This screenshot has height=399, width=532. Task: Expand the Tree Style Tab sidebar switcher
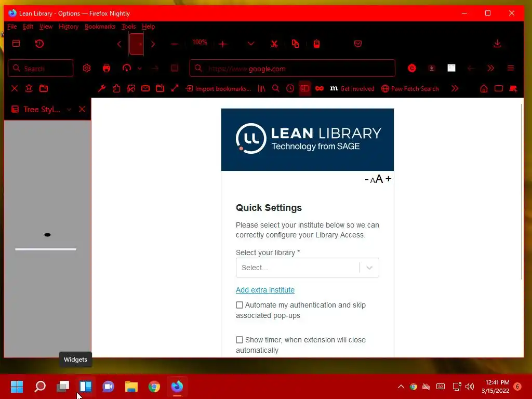[69, 109]
